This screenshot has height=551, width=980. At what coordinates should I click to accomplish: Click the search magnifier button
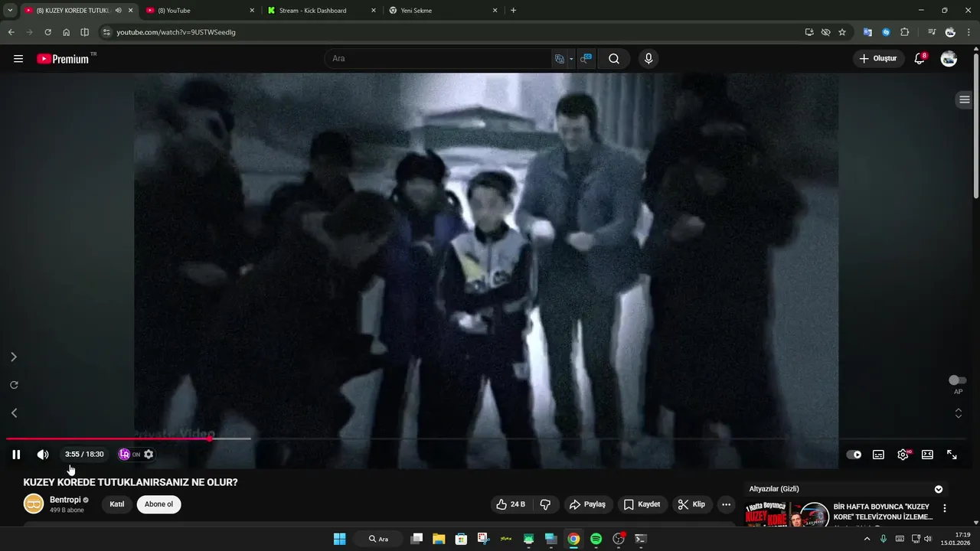pyautogui.click(x=614, y=59)
